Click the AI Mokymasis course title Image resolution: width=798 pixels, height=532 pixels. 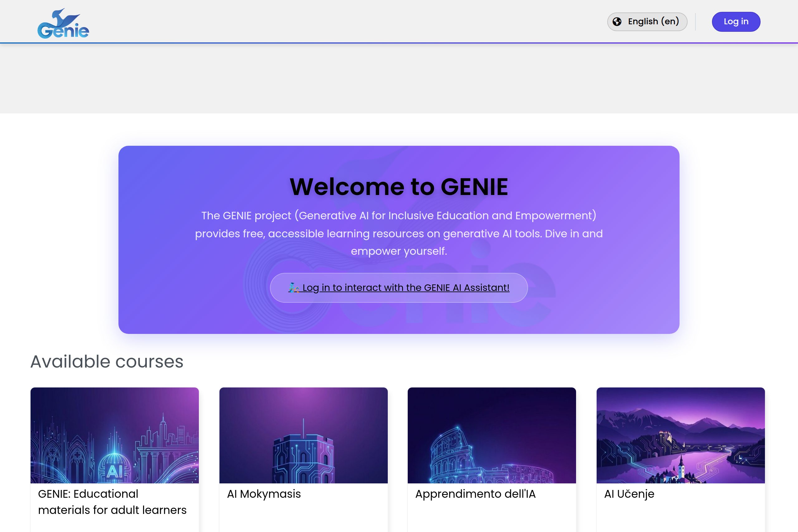[264, 494]
